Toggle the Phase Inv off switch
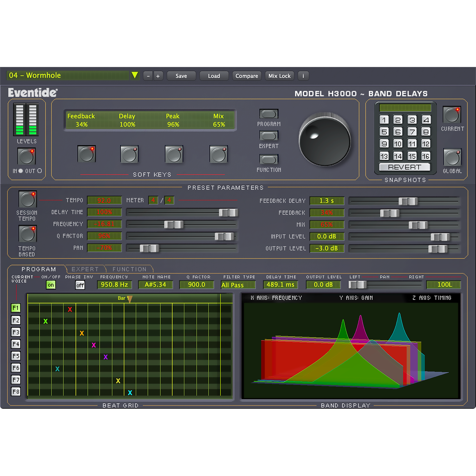Screen dimensions: 476x476 click(80, 285)
